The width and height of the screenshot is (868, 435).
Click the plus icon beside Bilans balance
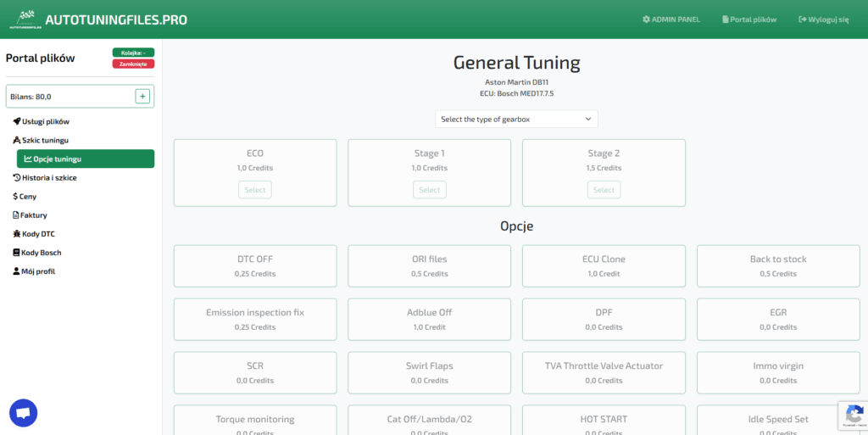pyautogui.click(x=142, y=97)
